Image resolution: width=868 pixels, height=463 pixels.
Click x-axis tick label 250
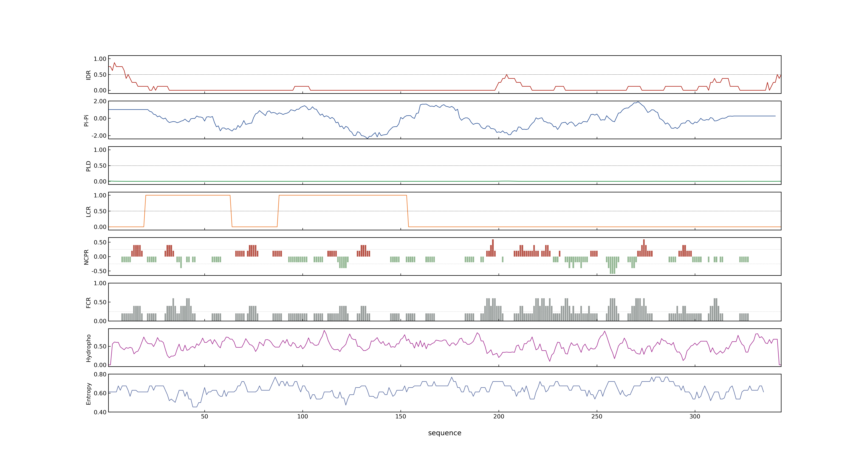coord(597,416)
